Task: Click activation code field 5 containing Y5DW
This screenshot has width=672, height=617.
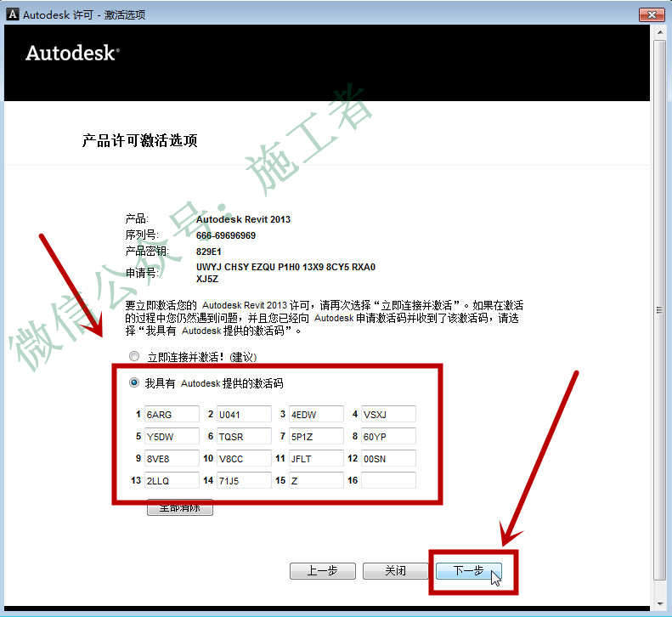Action: click(x=172, y=437)
